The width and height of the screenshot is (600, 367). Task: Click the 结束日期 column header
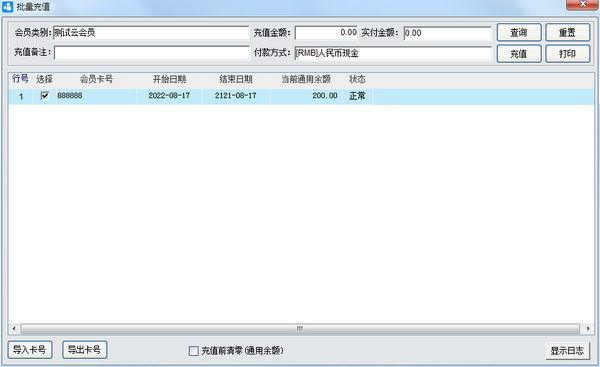tap(236, 79)
